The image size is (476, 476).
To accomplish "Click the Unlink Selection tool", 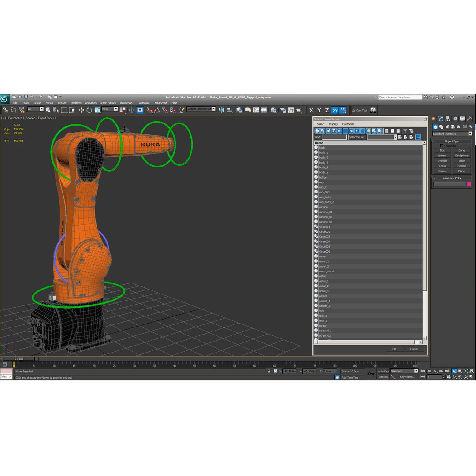I will [x=13, y=110].
